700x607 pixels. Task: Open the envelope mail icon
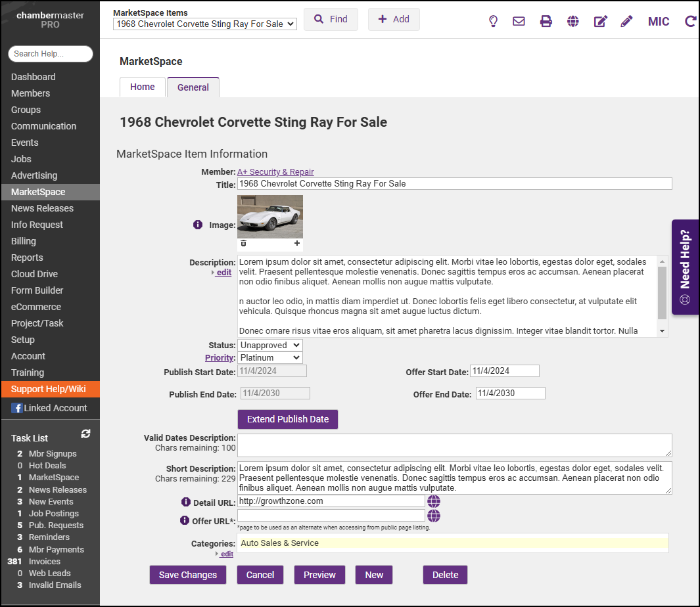pyautogui.click(x=519, y=21)
